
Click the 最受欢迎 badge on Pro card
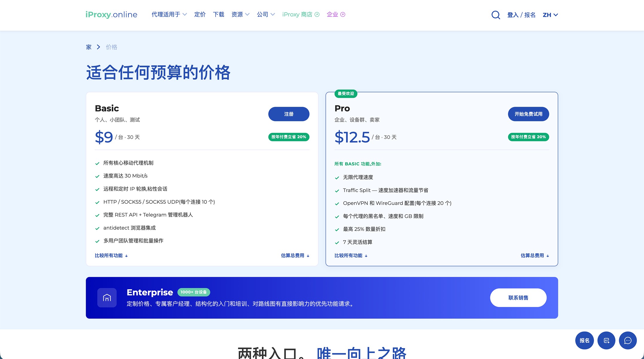[x=346, y=94]
